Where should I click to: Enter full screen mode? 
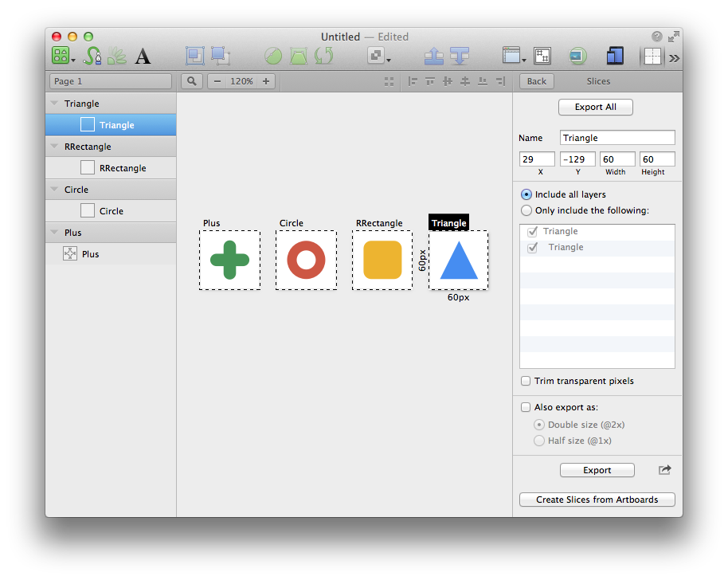pos(674,36)
